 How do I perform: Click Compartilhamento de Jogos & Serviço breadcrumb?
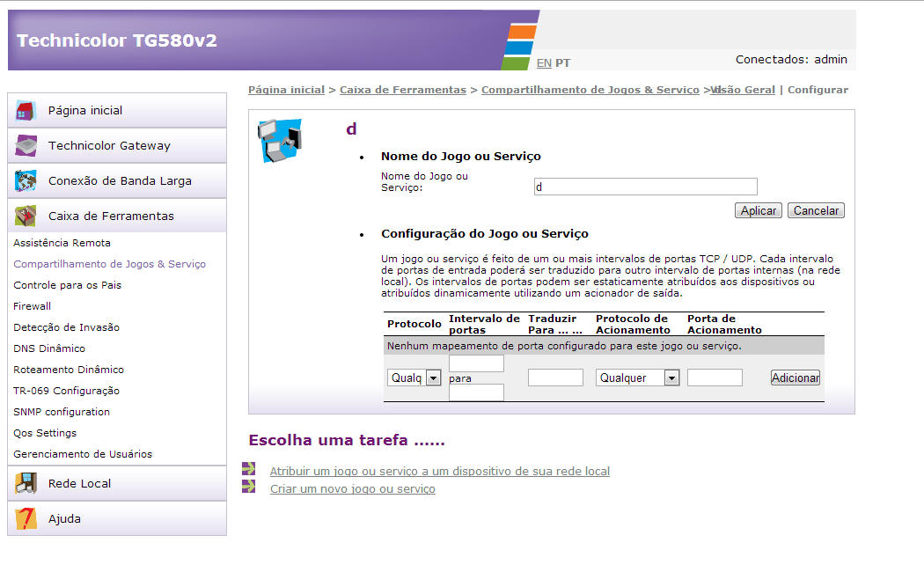pos(590,90)
